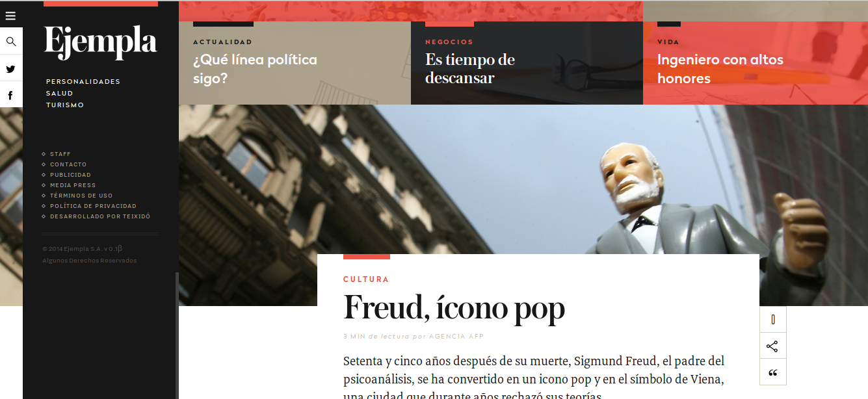This screenshot has height=399, width=868.
Task: Click the Cultura category label
Action: point(366,279)
